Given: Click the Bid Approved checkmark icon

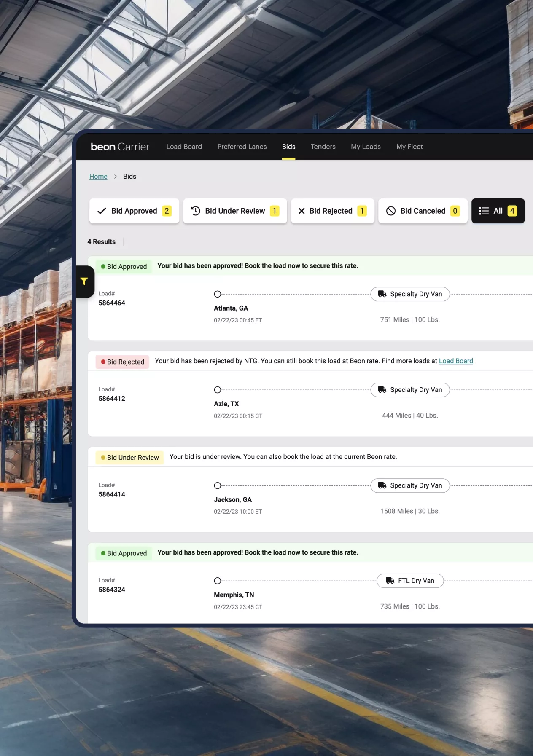Looking at the screenshot, I should coord(102,211).
